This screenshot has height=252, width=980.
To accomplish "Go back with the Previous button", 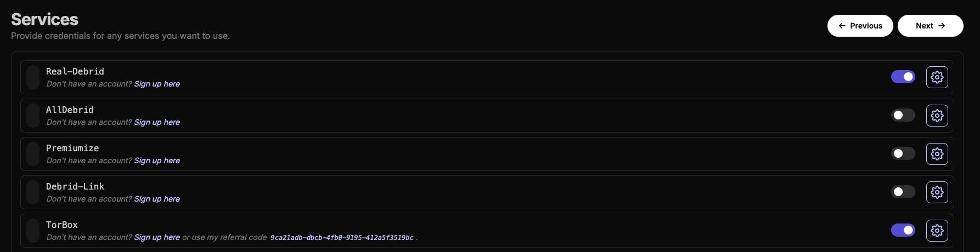I will (x=860, y=26).
